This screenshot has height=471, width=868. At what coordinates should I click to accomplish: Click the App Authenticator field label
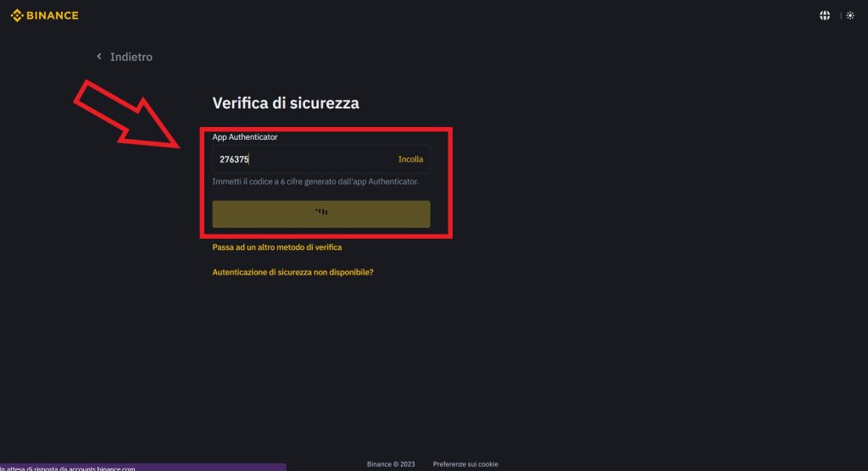pyautogui.click(x=245, y=136)
